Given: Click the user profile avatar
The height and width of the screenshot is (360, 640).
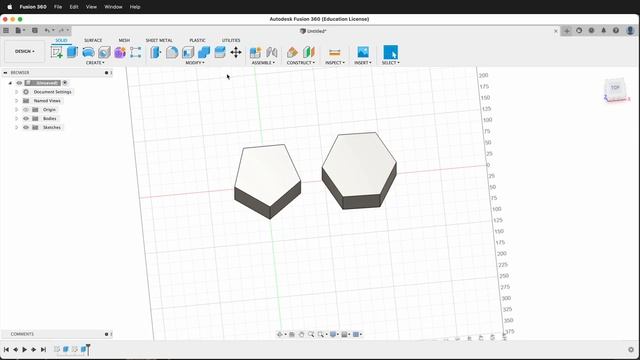Looking at the screenshot, I should pos(630,31).
